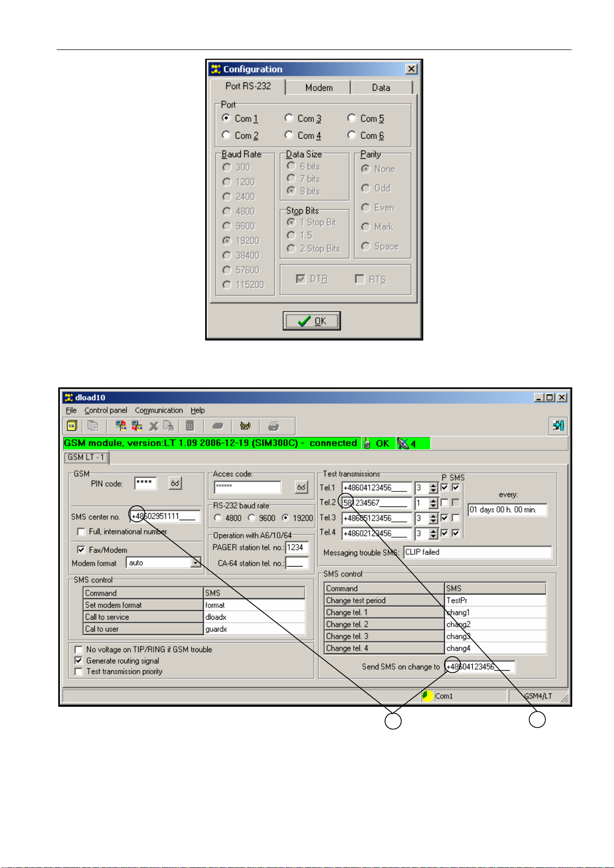This screenshot has height=868, width=614.
Task: Click the phone status icon beside OK
Action: click(367, 443)
